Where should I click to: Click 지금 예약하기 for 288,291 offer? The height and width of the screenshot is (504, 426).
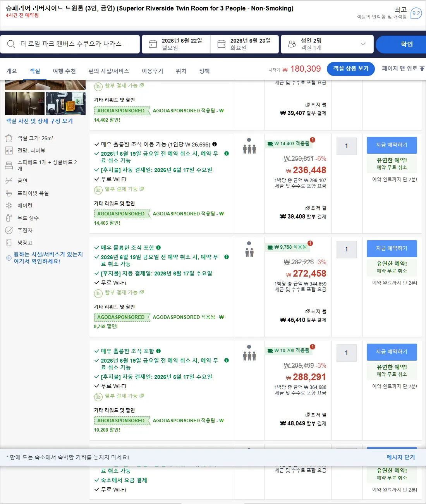[x=392, y=352]
